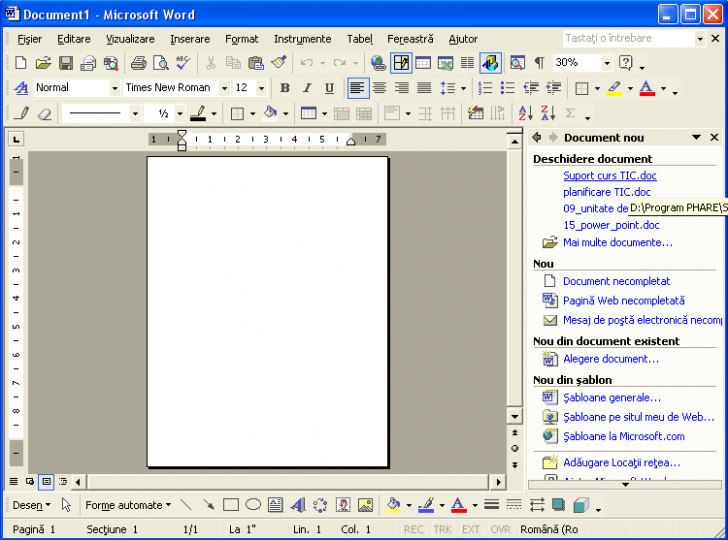Screen dimensions: 728x540
Task: Sort ascending in table toolbar
Action: pyautogui.click(x=526, y=113)
